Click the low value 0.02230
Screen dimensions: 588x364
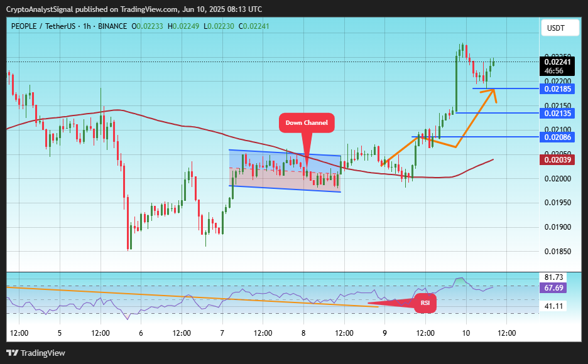point(221,26)
